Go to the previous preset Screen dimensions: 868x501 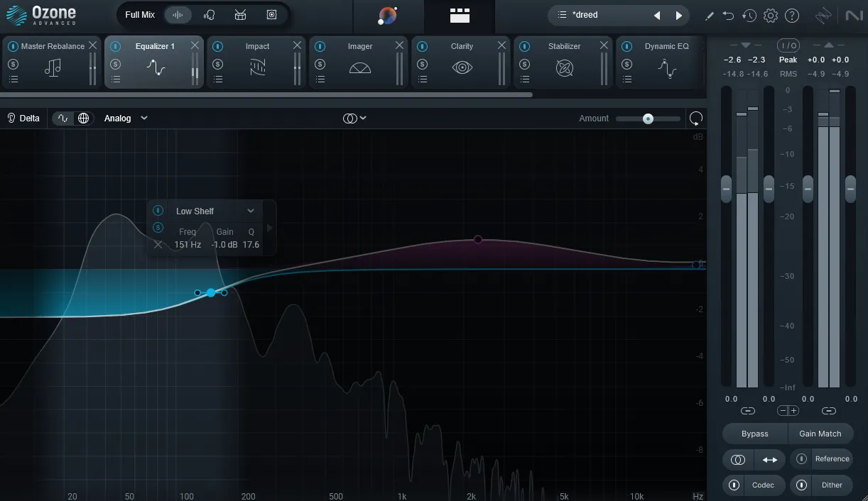tap(657, 15)
